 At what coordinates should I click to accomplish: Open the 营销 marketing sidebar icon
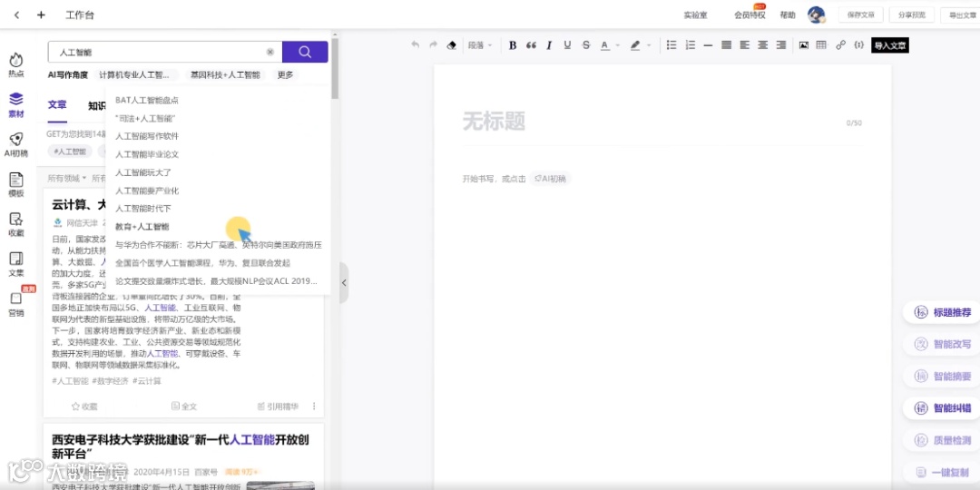(x=16, y=304)
